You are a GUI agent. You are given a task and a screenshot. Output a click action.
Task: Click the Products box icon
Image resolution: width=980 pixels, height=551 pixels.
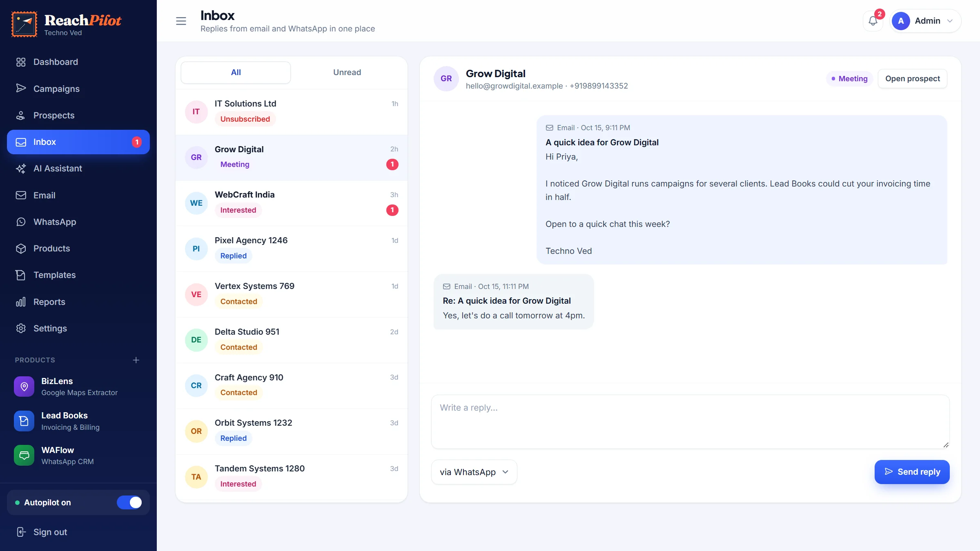click(x=21, y=249)
